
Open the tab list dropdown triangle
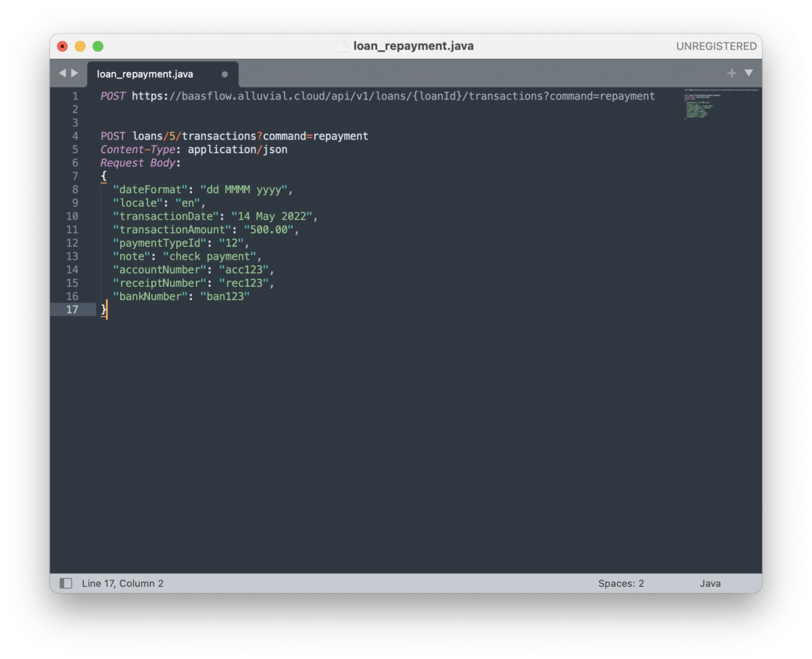[x=749, y=73]
